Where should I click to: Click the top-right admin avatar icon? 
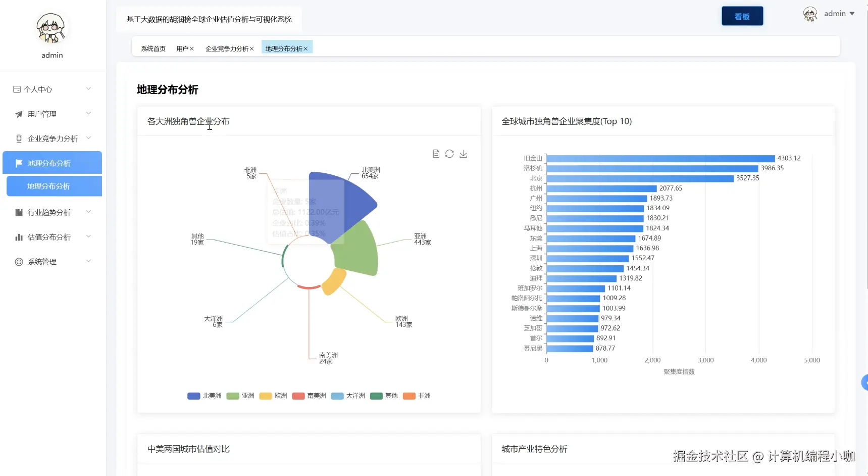810,14
